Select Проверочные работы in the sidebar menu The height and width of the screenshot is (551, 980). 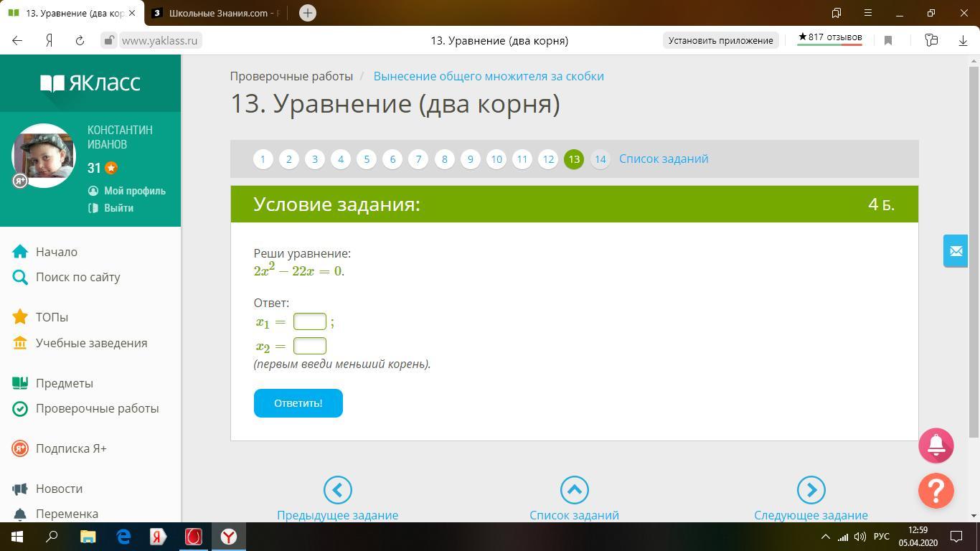click(x=97, y=408)
